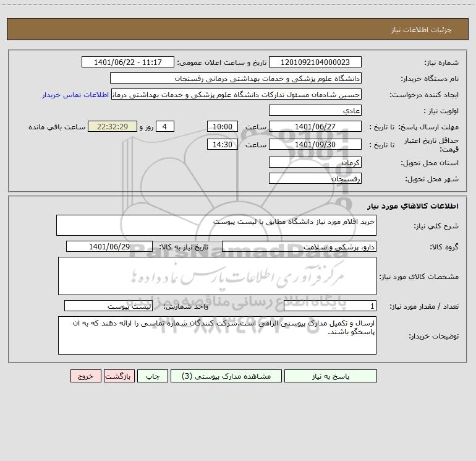Click the بازگشت back button
Screen dimensions: 476x461
[x=119, y=376]
